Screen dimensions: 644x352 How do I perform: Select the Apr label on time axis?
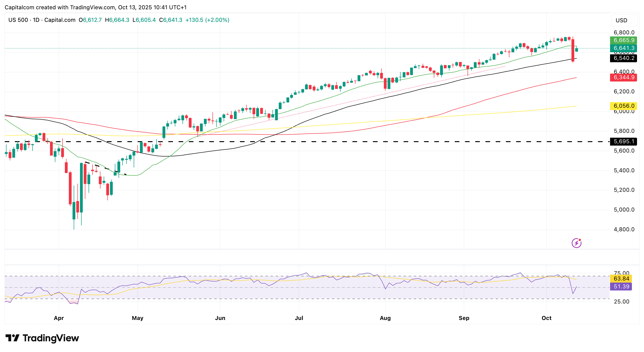pyautogui.click(x=59, y=318)
